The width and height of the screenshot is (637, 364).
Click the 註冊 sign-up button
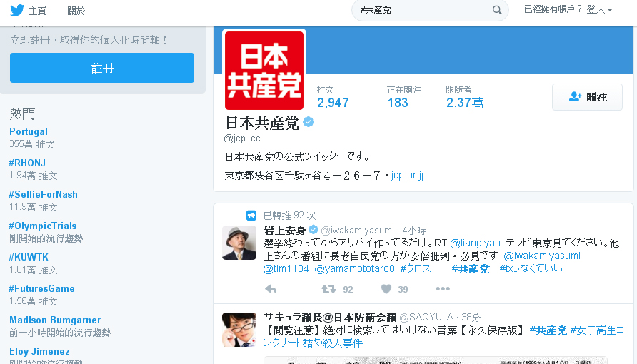[102, 68]
